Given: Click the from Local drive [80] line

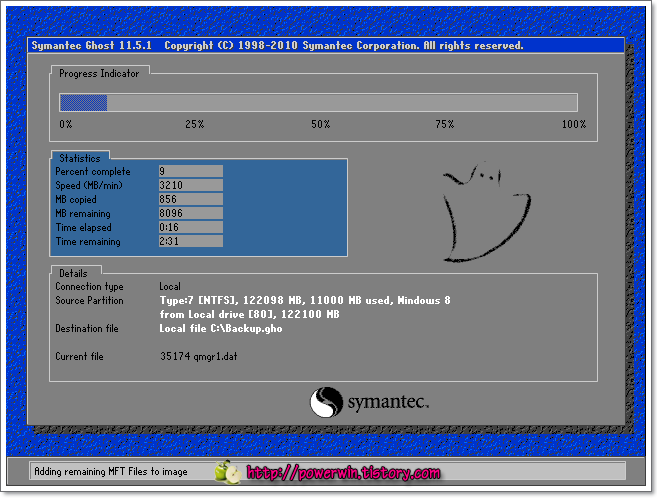Looking at the screenshot, I should pos(250,314).
